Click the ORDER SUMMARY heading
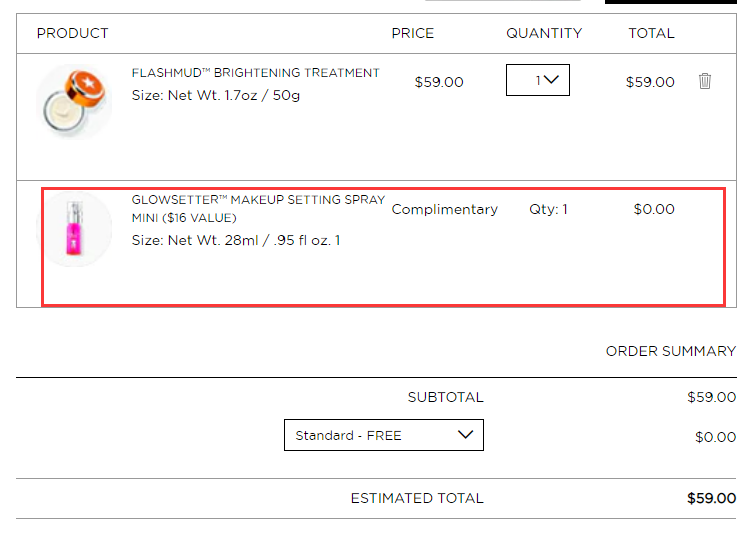 coord(670,351)
